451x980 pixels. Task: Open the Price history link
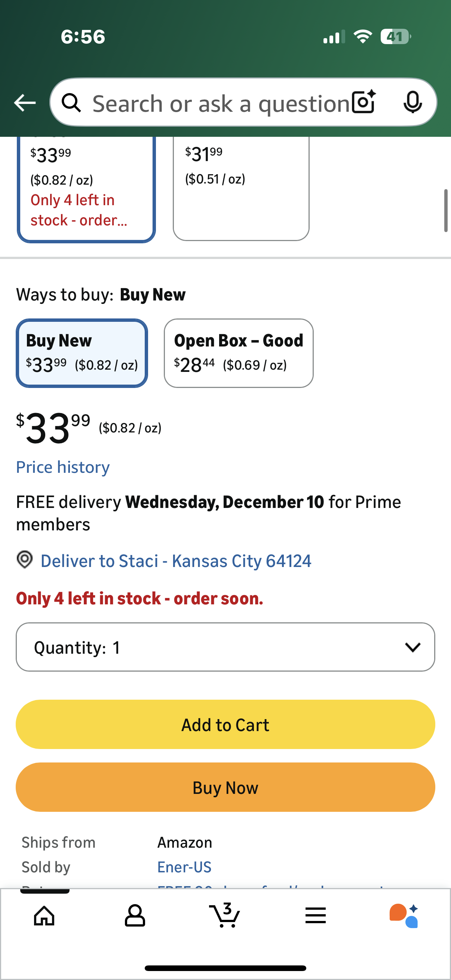pyautogui.click(x=63, y=467)
